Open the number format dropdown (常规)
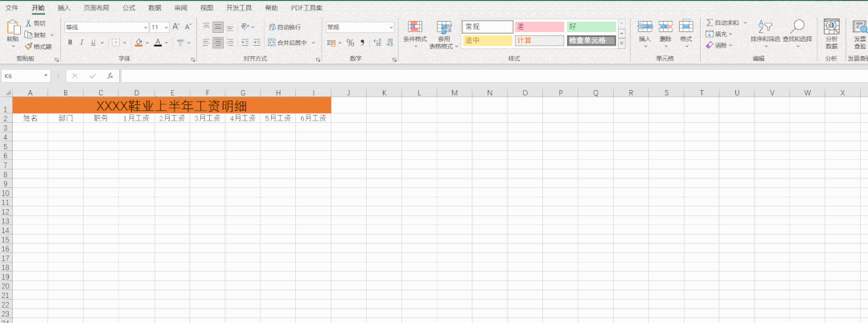The width and height of the screenshot is (868, 323). coord(392,27)
